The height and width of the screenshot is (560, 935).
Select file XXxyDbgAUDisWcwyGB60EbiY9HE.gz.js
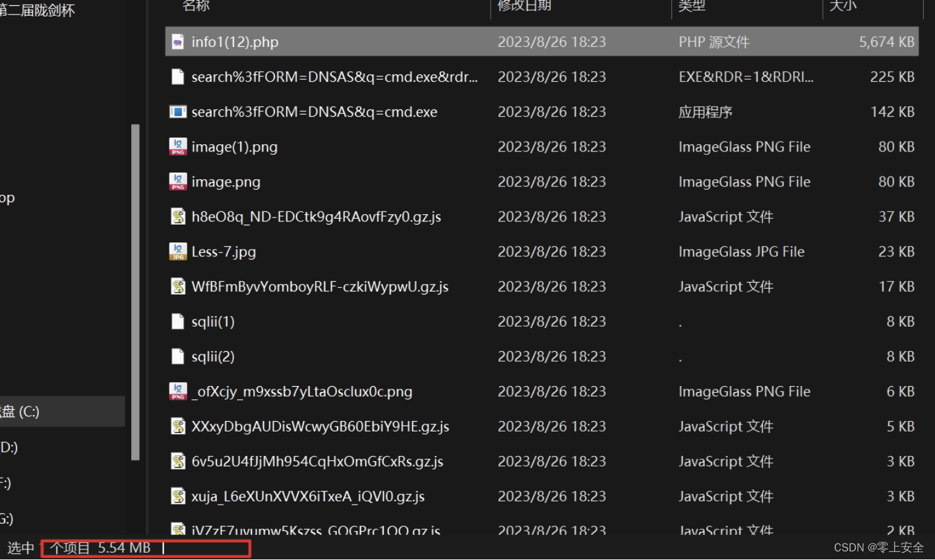pyautogui.click(x=320, y=426)
